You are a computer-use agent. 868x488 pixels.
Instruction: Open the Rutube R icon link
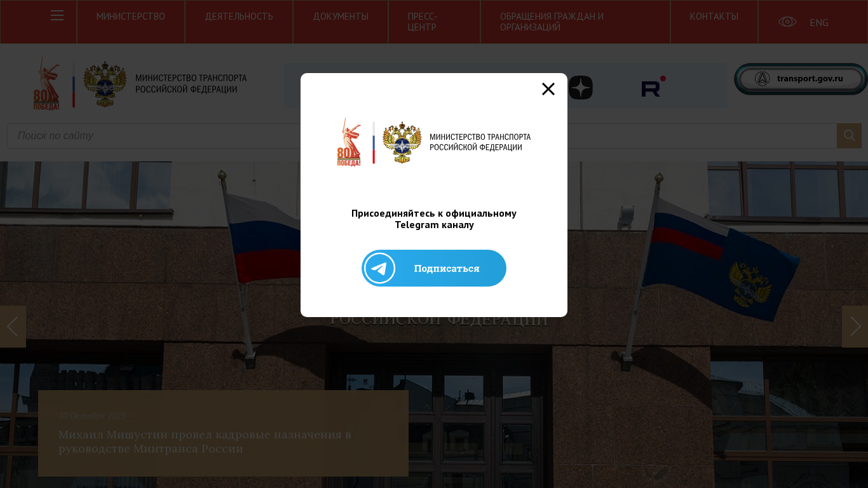click(x=653, y=87)
